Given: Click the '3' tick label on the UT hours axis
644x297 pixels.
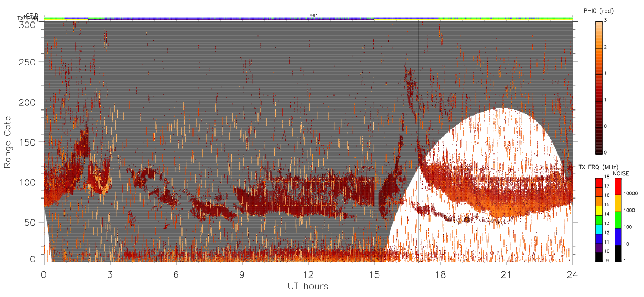Looking at the screenshot, I should point(110,274).
